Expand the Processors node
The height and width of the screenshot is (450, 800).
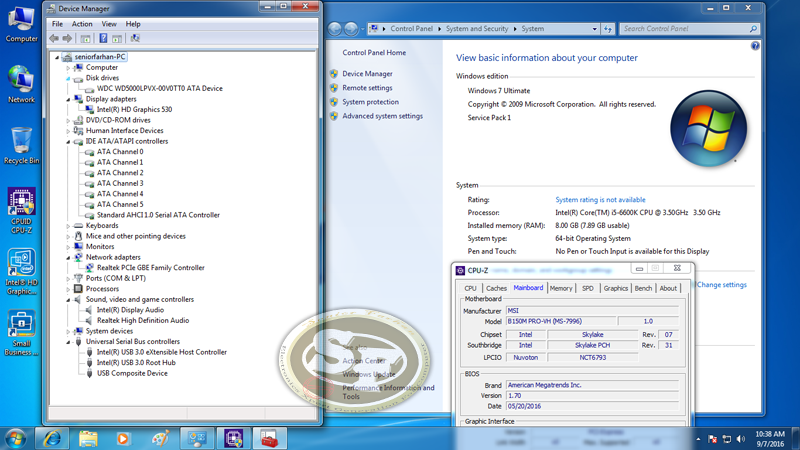coord(68,289)
